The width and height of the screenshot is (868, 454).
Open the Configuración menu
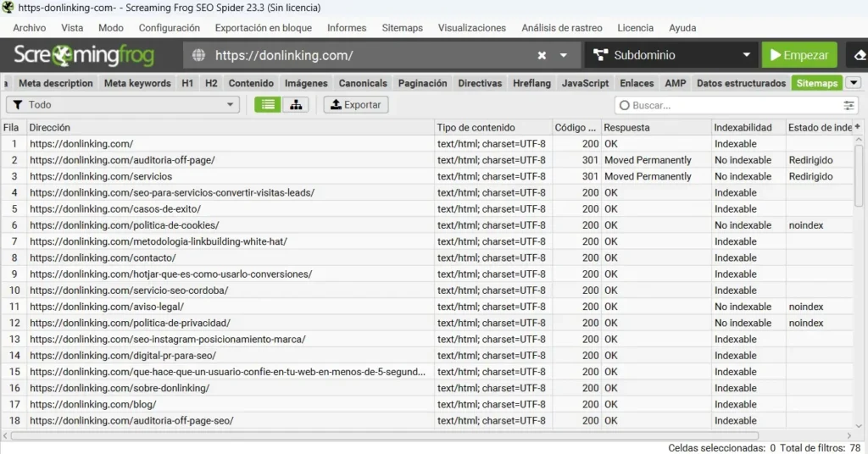[169, 28]
